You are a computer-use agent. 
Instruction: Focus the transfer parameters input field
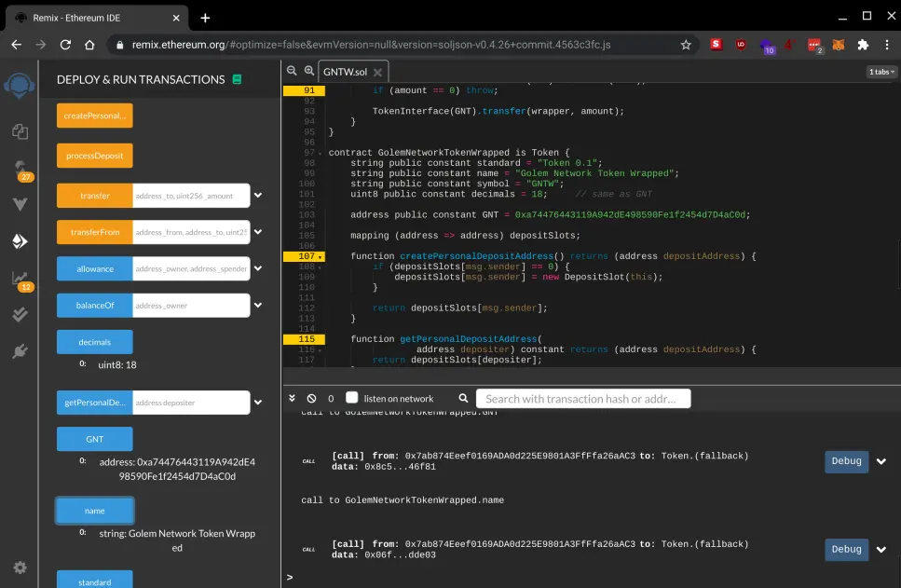click(x=191, y=196)
